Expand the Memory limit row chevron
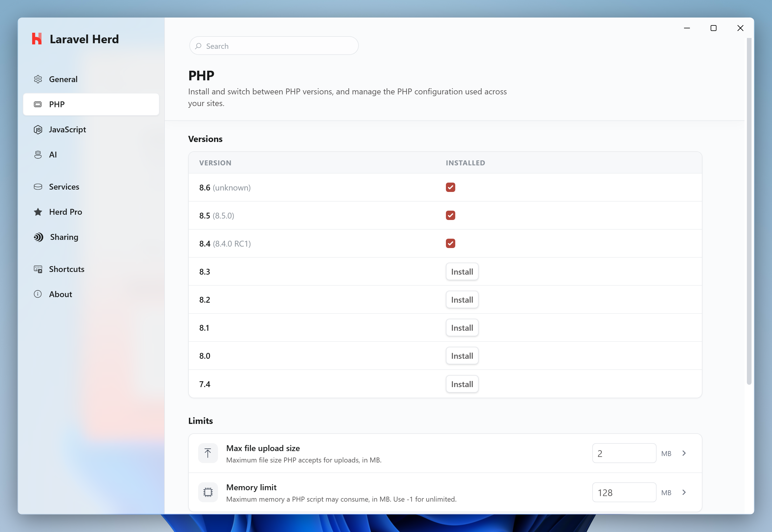 tap(684, 492)
